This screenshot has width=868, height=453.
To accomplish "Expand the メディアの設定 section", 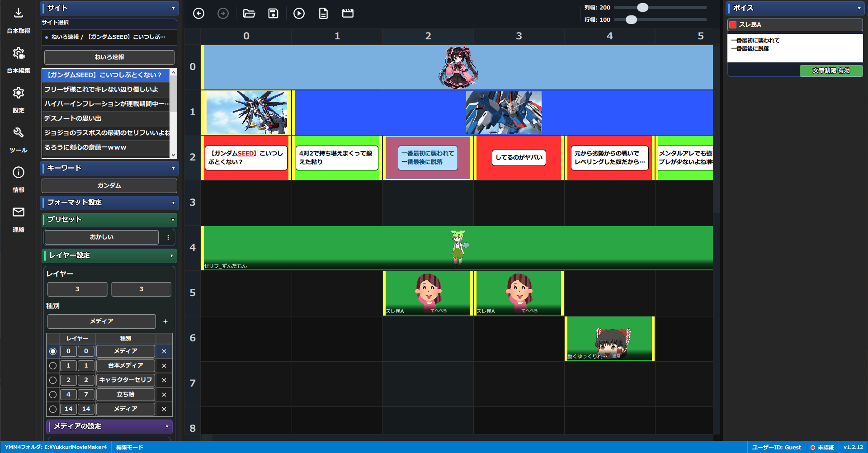I will click(109, 426).
